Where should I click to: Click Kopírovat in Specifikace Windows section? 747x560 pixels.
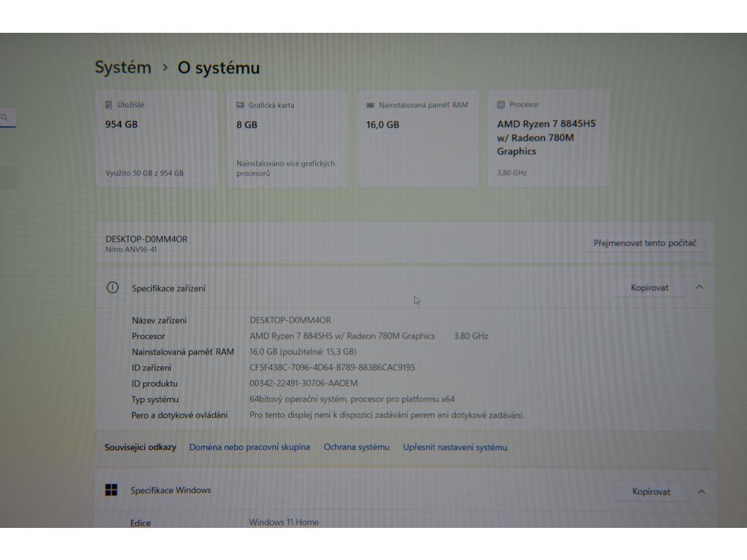pyautogui.click(x=651, y=491)
